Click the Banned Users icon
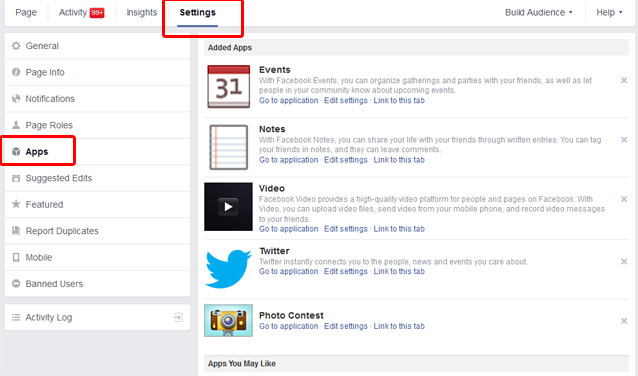638x376 pixels. (16, 284)
